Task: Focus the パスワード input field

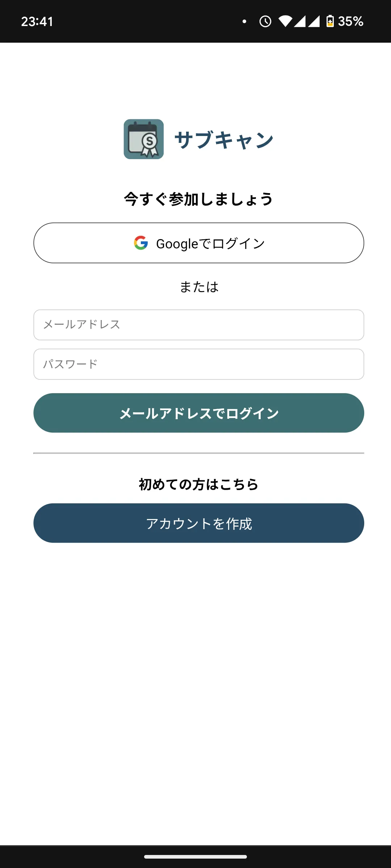Action: tap(199, 364)
